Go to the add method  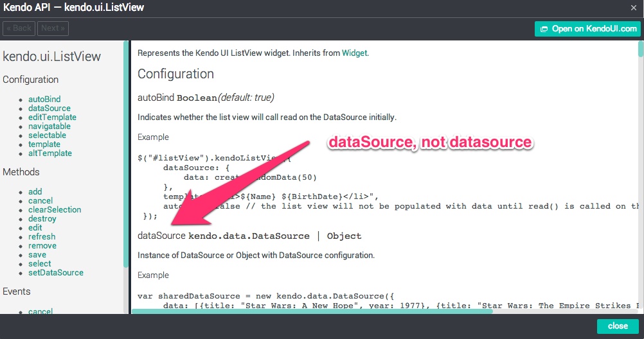[x=35, y=192]
